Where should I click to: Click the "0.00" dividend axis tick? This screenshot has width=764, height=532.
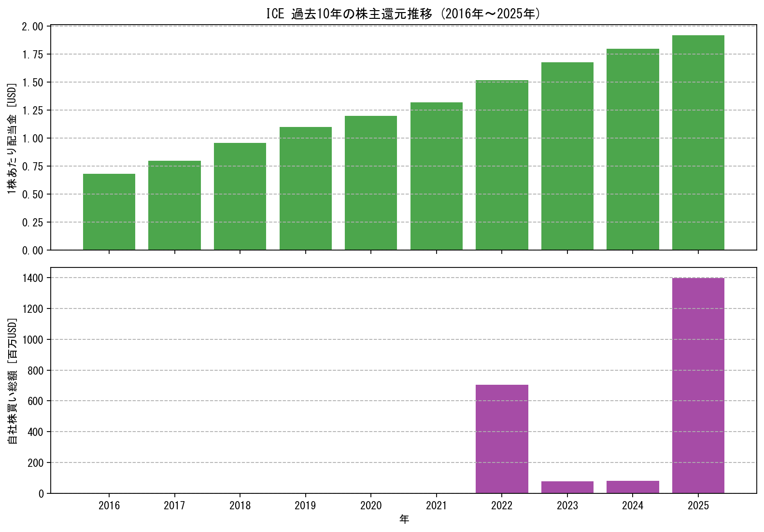click(x=33, y=251)
